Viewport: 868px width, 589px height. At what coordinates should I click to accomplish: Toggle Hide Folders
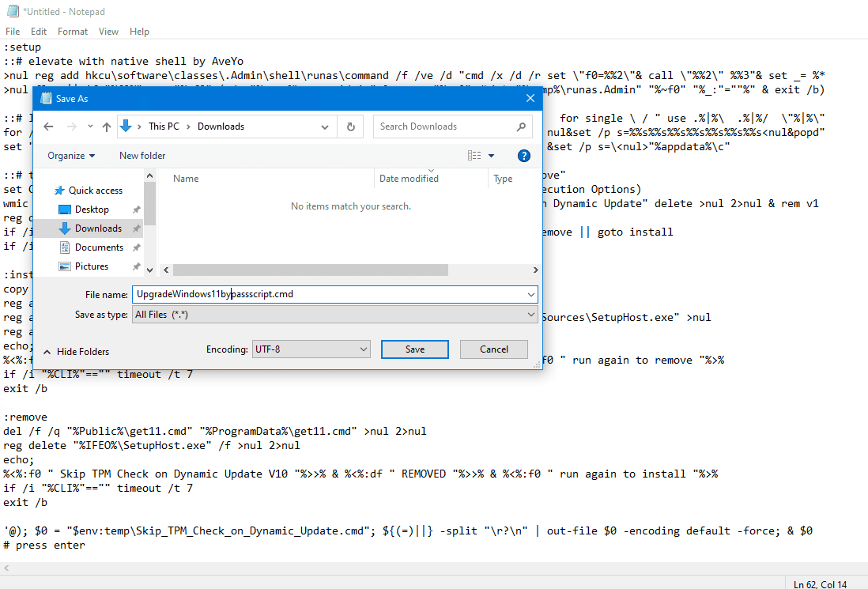[x=75, y=351]
